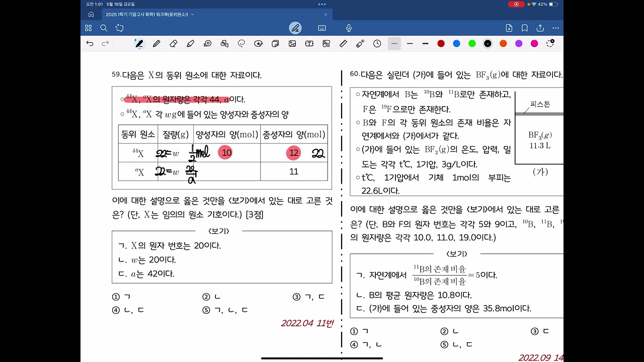
Task: Activate the laser pointer tool
Action: tap(360, 44)
